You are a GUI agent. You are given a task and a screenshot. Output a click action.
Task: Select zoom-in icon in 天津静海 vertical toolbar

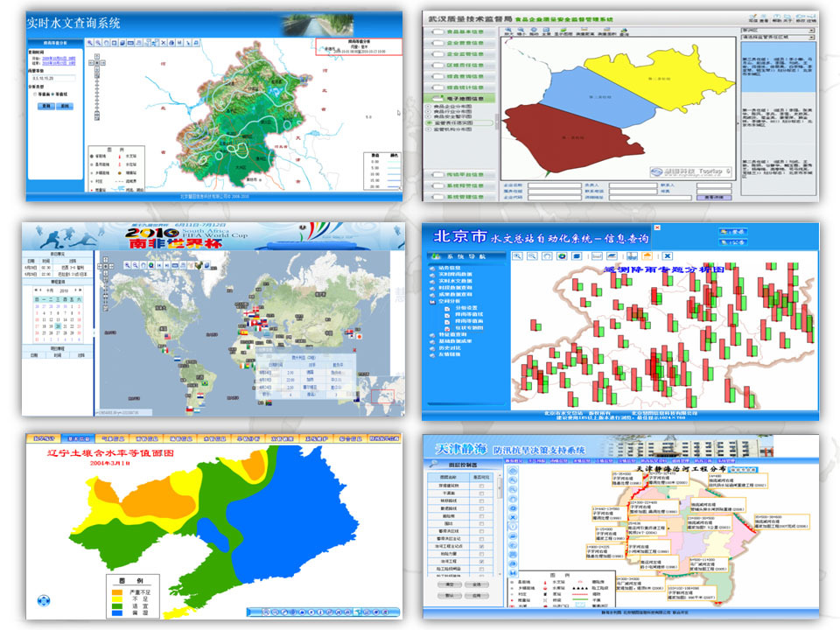coord(513,480)
